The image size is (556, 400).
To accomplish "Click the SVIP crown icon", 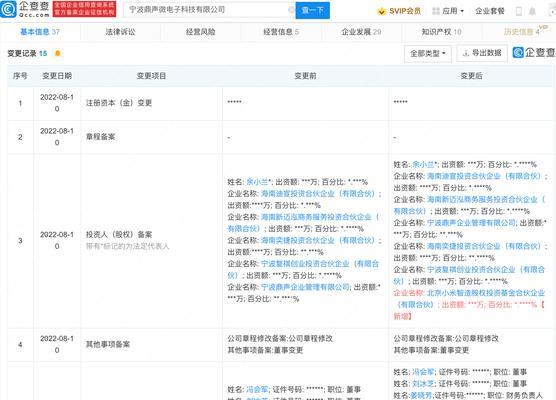I will coord(381,11).
